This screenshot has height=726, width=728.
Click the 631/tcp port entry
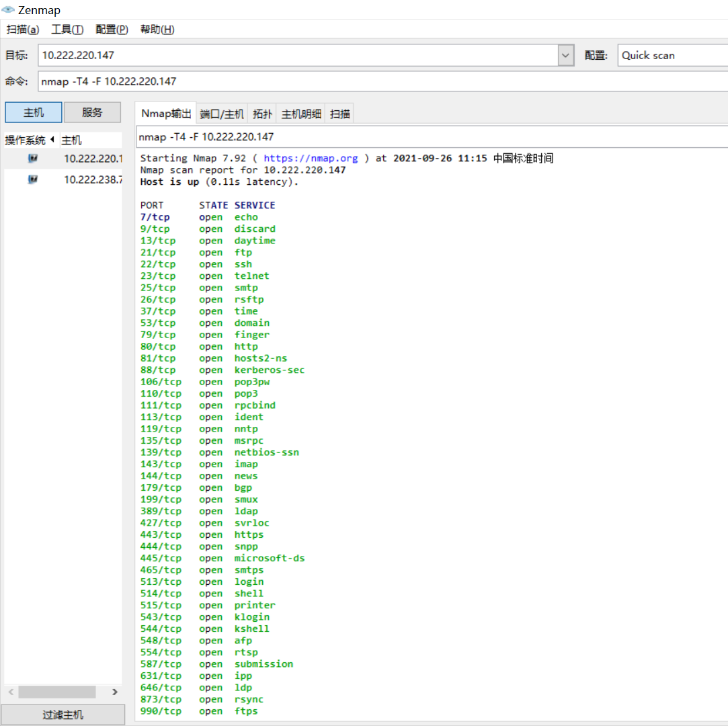(161, 676)
